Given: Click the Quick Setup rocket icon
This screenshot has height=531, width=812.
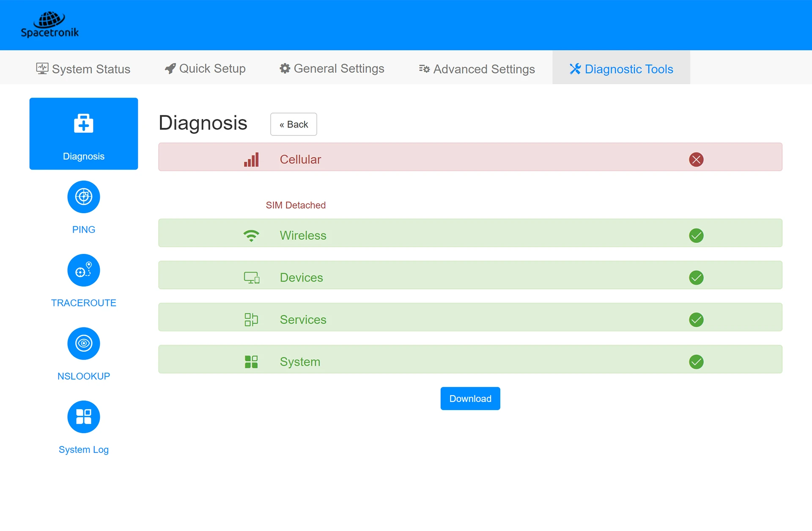Looking at the screenshot, I should click(x=170, y=69).
